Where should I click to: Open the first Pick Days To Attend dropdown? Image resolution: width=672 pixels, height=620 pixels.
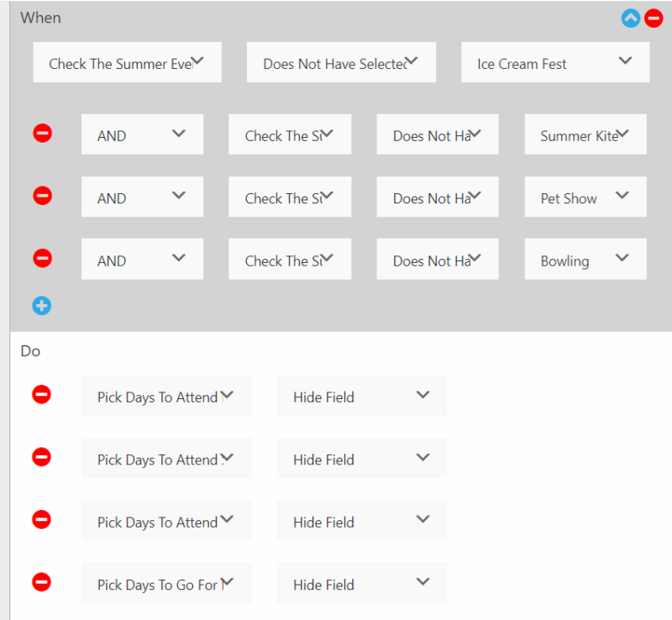(x=166, y=395)
